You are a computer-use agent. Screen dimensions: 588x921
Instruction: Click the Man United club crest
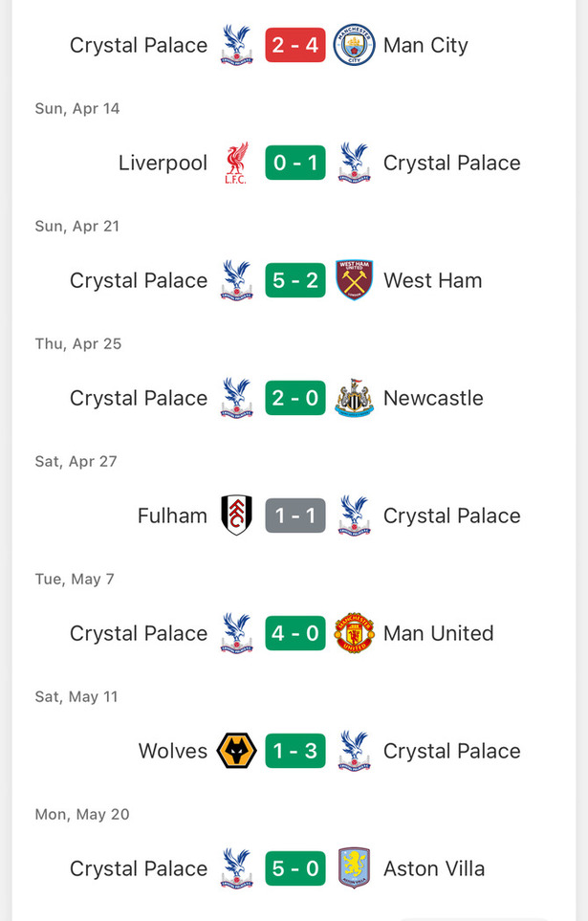[x=354, y=633]
